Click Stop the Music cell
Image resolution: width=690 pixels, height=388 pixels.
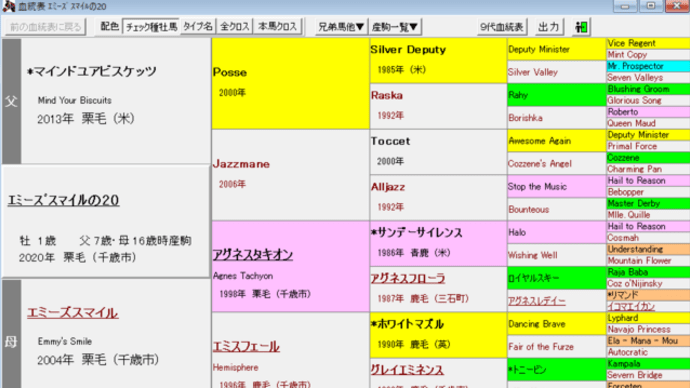click(x=556, y=187)
